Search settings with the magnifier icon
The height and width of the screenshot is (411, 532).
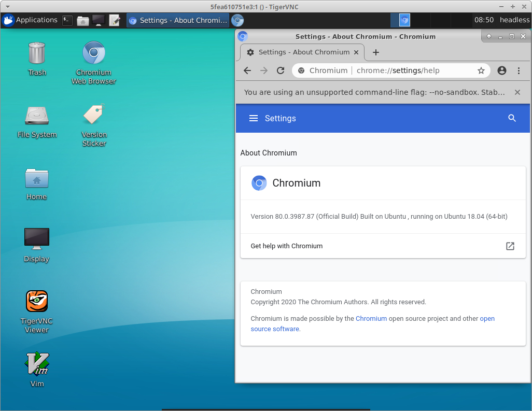tap(512, 118)
